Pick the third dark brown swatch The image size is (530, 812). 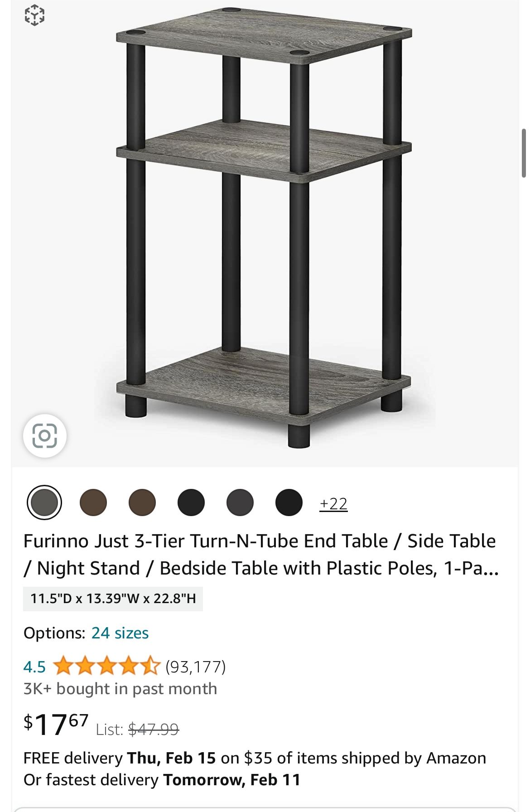click(x=142, y=503)
